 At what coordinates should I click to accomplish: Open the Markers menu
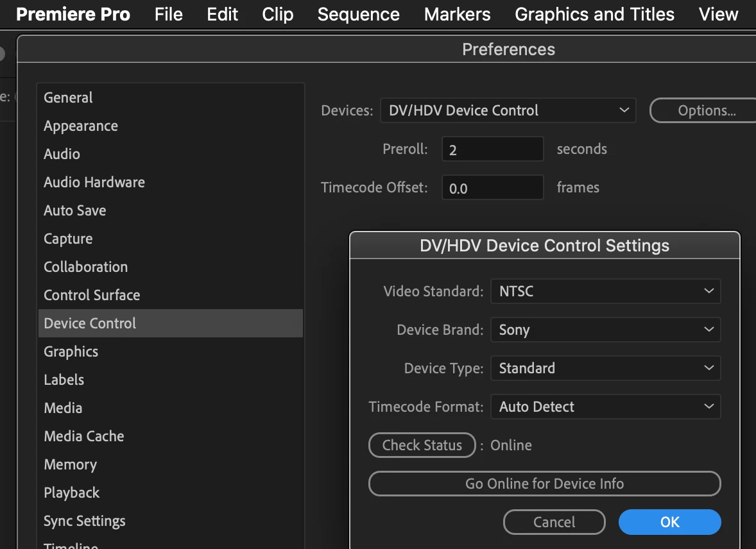(457, 15)
